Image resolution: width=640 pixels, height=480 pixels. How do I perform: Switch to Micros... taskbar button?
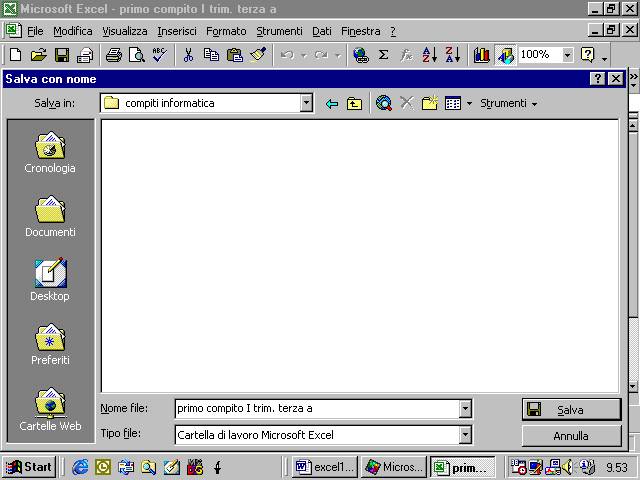[x=394, y=467]
